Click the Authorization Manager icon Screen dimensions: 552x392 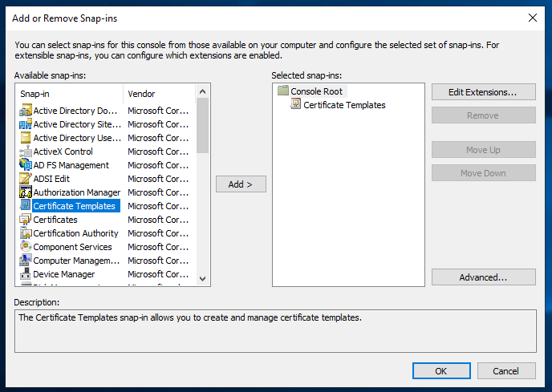[x=25, y=192]
